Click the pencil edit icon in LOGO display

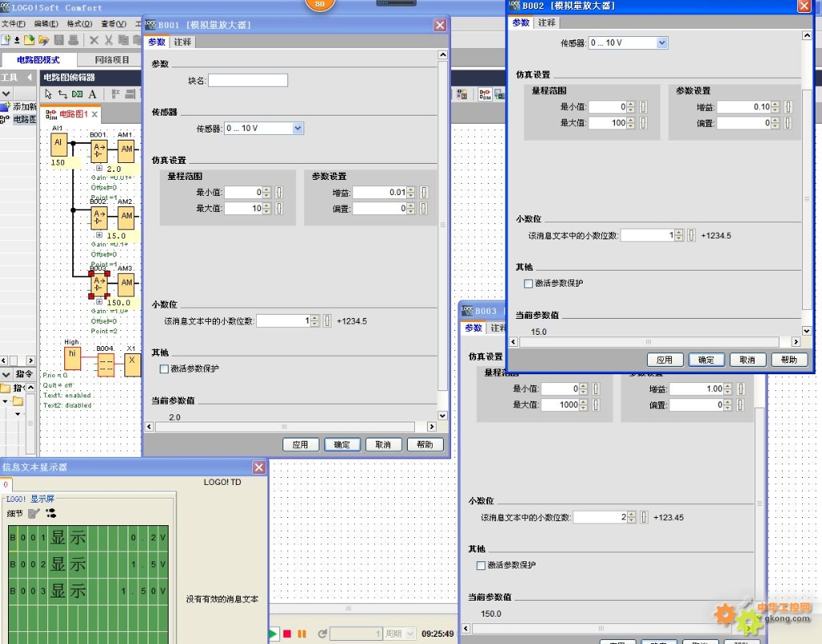point(34,513)
